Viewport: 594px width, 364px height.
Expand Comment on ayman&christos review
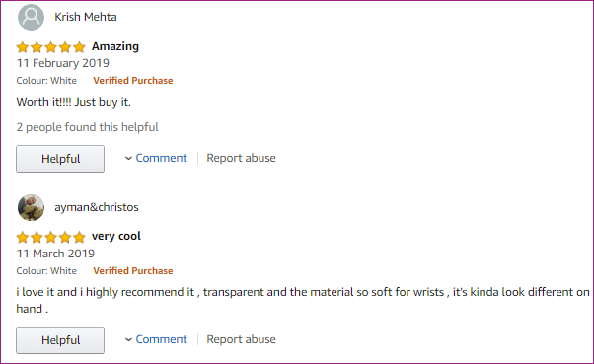point(161,339)
